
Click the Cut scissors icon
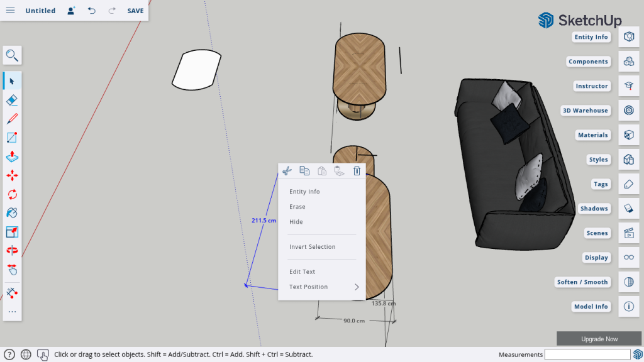(287, 170)
